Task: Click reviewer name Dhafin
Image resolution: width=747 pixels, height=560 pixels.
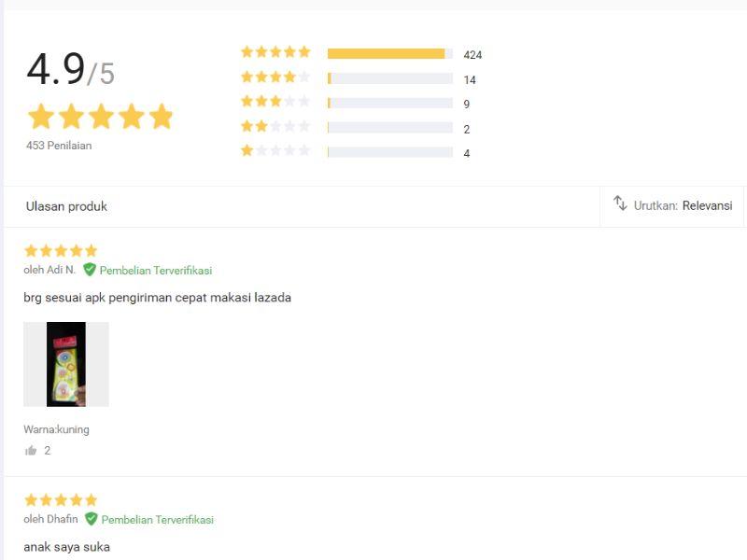Action: [x=50, y=520]
